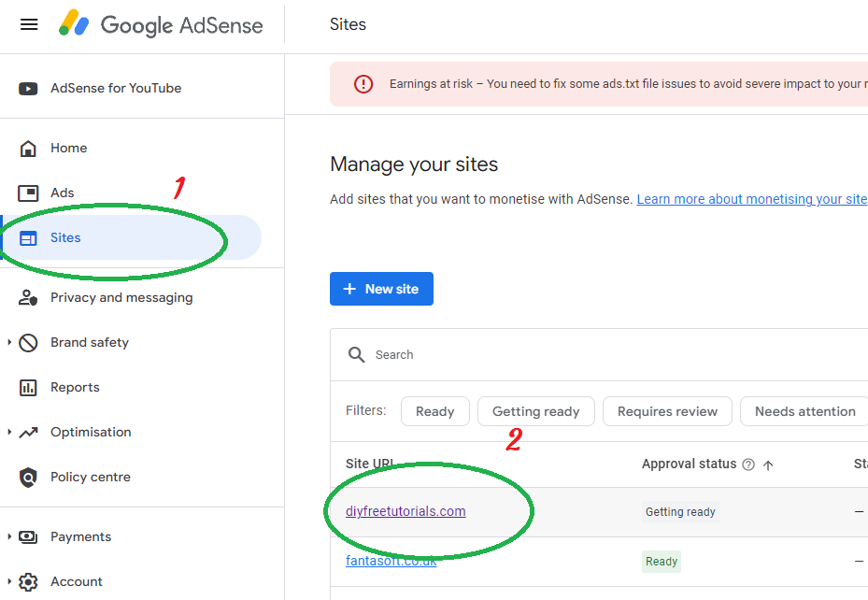The height and width of the screenshot is (600, 868).
Task: Click the Ready status badge for fantasoft.co.uk
Action: tap(662, 562)
